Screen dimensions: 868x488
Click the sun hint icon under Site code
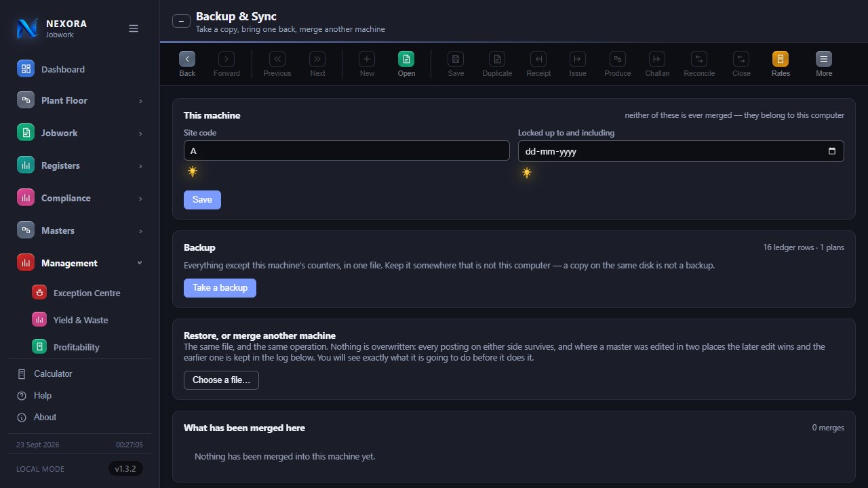click(193, 171)
